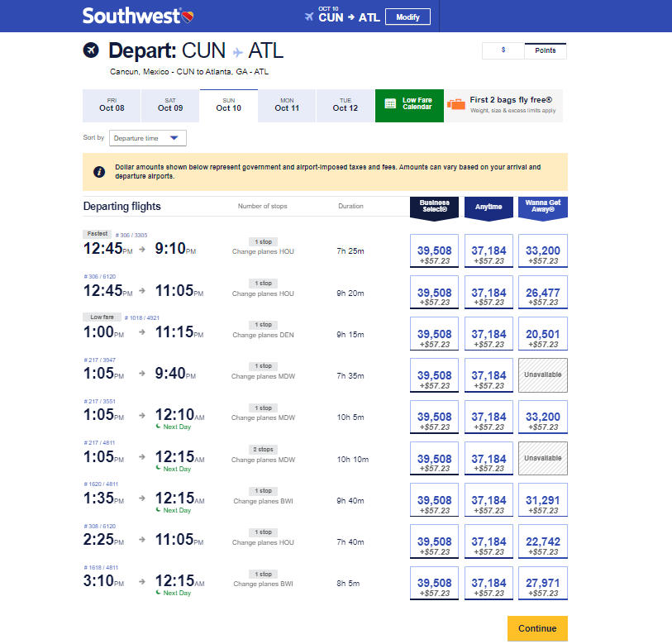Click the Modify button in the header
The image size is (672, 644).
point(407,17)
